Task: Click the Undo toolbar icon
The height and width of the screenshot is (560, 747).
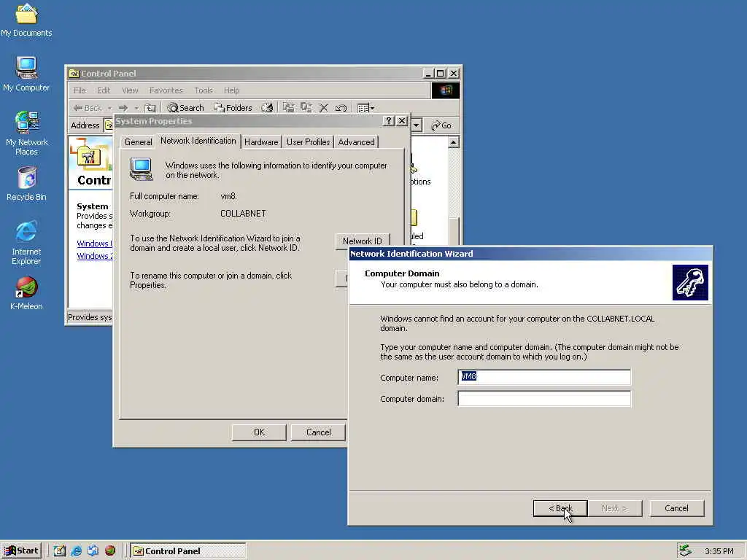Action: (x=341, y=108)
